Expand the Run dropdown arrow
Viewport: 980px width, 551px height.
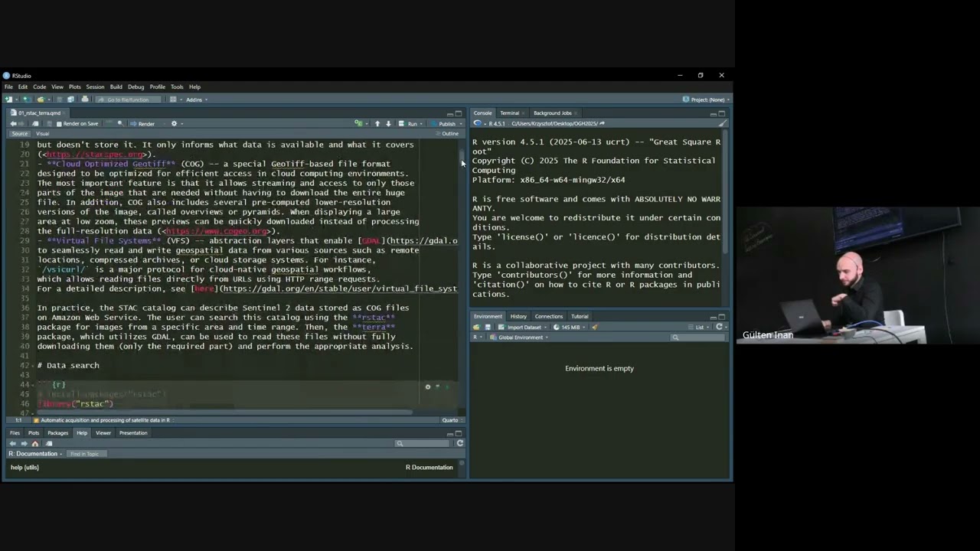pos(422,123)
